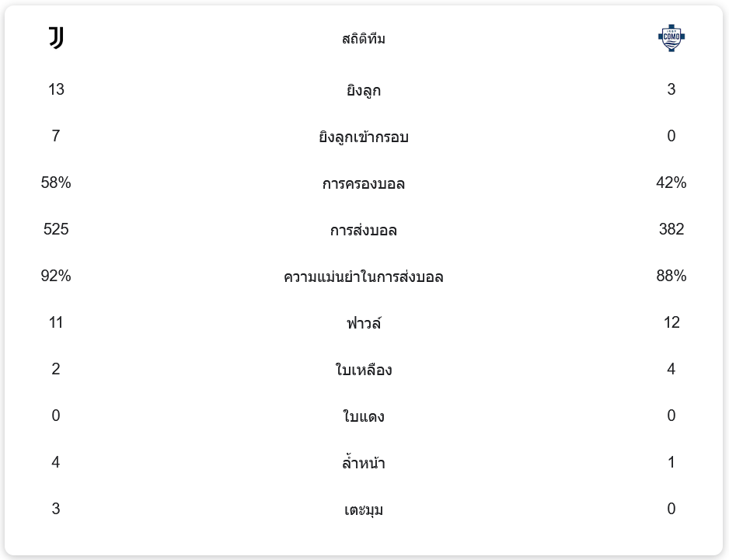Click Juventus passes value 525
729x560 pixels.
coord(56,229)
